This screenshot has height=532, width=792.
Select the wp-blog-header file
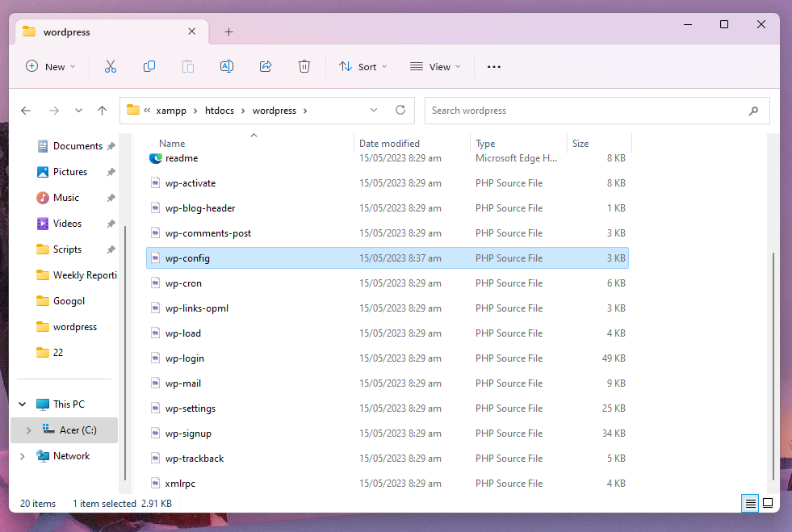[x=388, y=208]
